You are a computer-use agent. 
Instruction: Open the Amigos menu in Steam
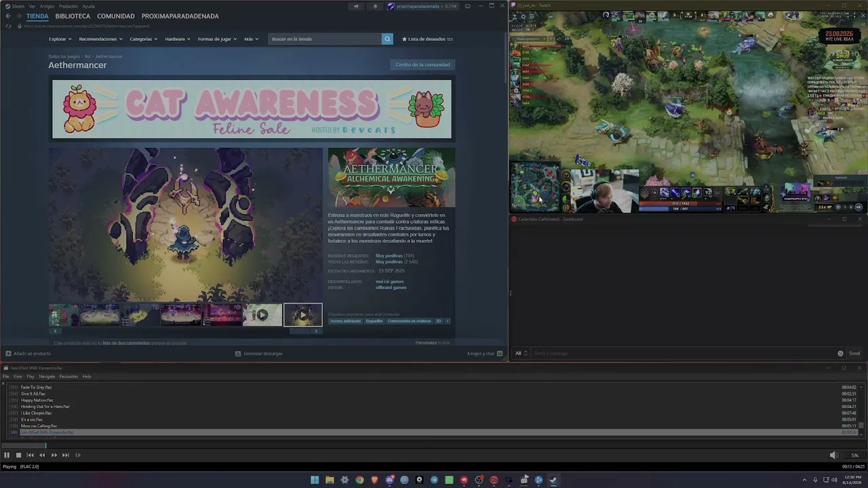(47, 6)
